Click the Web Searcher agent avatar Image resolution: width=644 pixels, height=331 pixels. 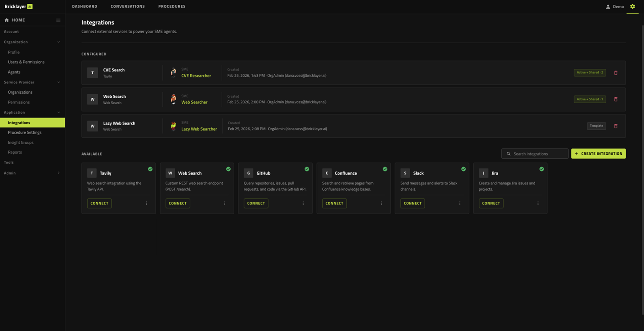click(173, 99)
